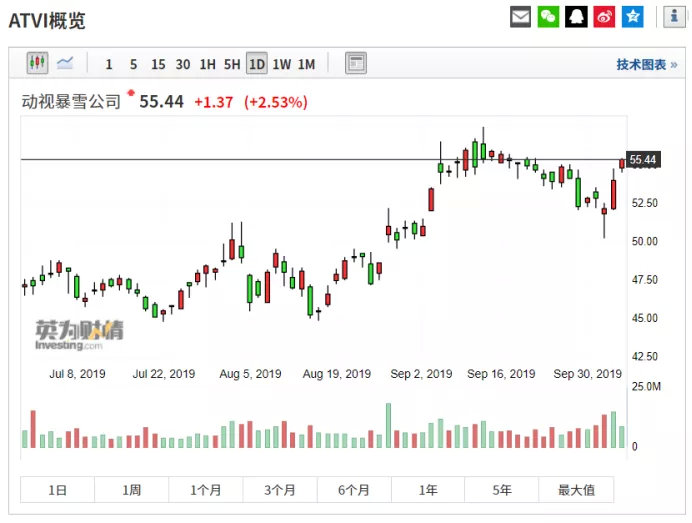Share to Weibo with red icon
The image size is (692, 523).
[604, 17]
